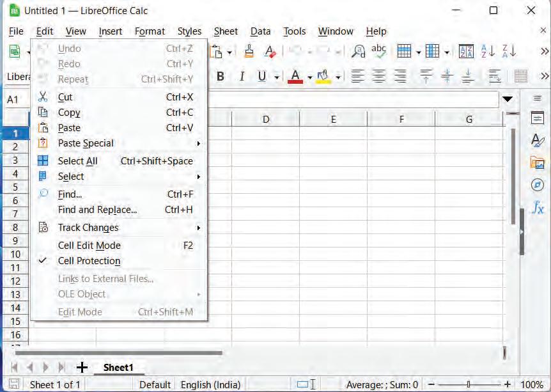
Task: Open sidebar Properties deck
Action: (x=538, y=118)
